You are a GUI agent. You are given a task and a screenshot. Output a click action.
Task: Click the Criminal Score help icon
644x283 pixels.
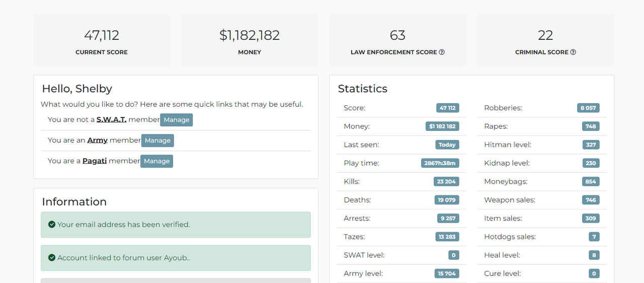573,52
